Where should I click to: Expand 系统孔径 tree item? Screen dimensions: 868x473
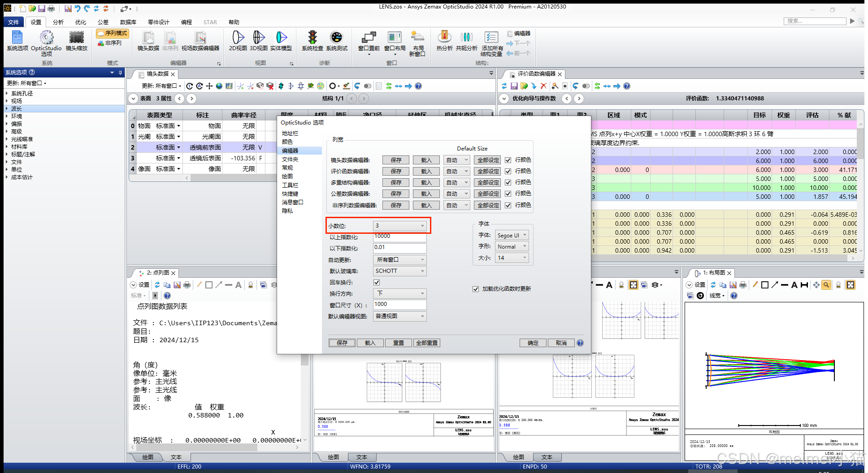point(7,94)
